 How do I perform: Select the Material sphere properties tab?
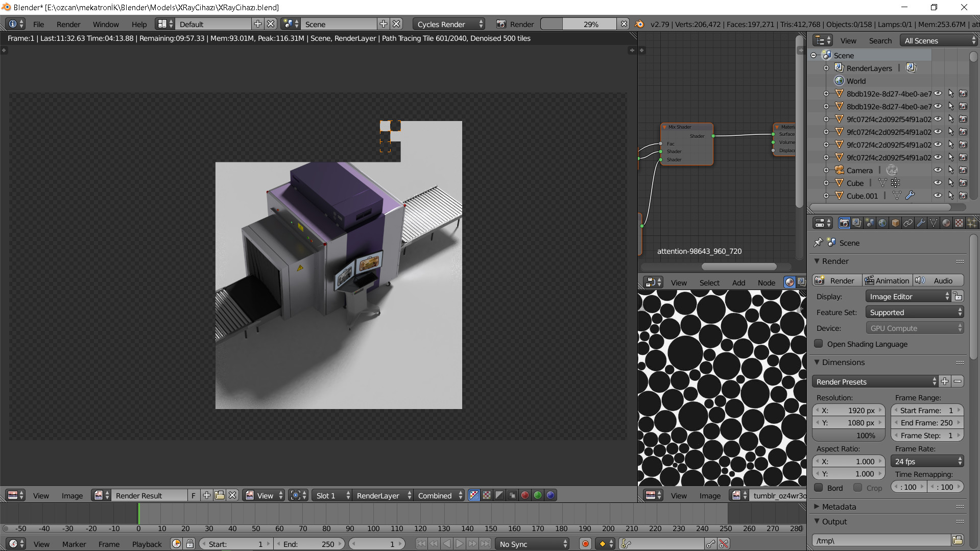coord(946,223)
